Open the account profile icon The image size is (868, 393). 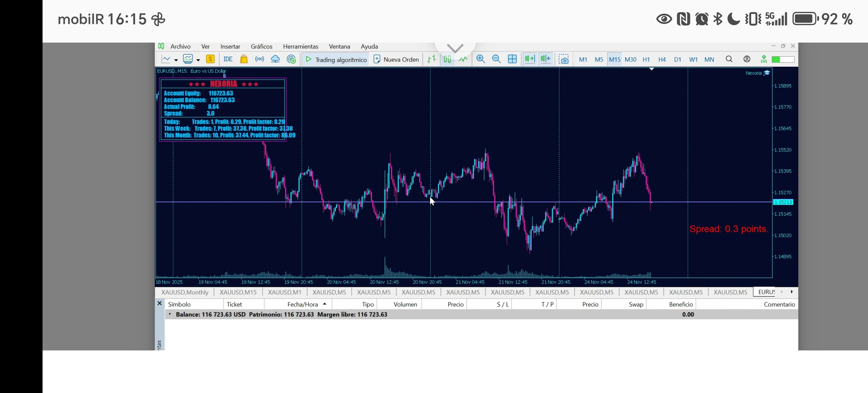[747, 59]
